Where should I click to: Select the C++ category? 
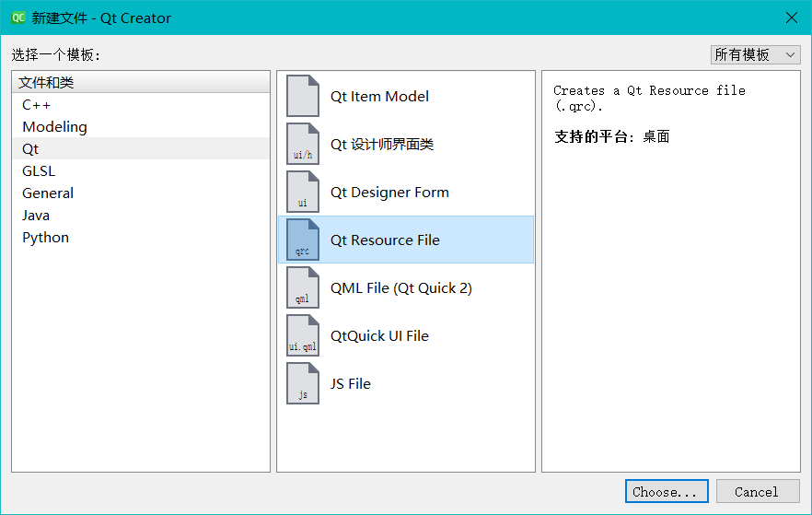pos(141,105)
